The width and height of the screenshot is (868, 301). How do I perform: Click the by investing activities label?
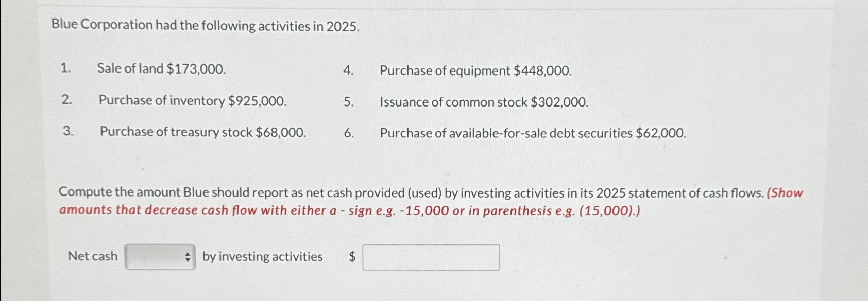pos(262,256)
